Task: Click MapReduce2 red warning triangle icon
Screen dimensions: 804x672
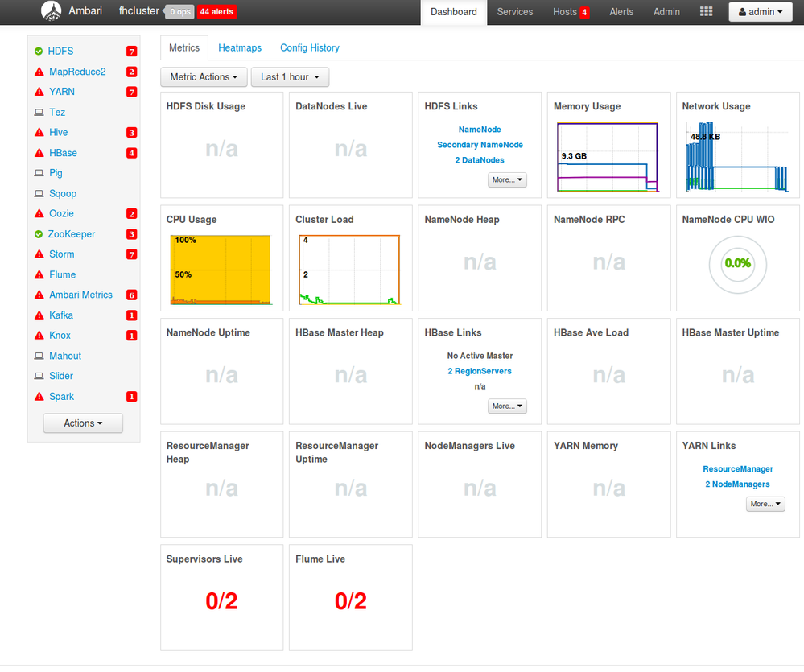Action: pyautogui.click(x=39, y=72)
